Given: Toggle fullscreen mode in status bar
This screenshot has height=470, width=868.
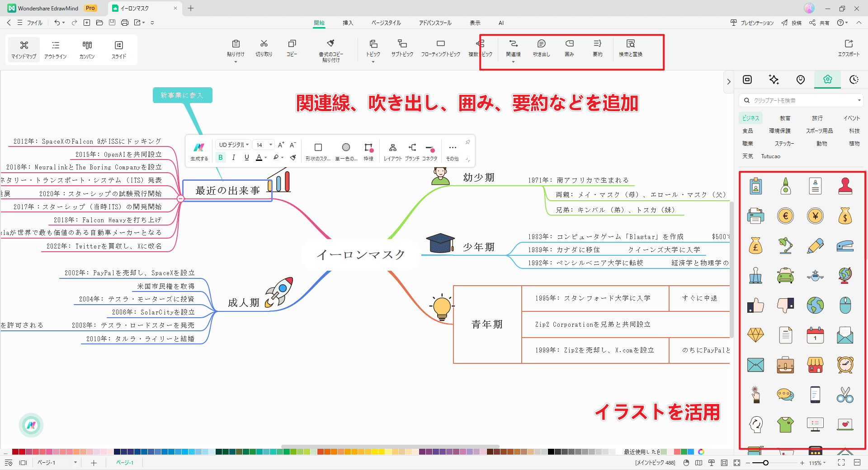Looking at the screenshot, I should click(841, 462).
